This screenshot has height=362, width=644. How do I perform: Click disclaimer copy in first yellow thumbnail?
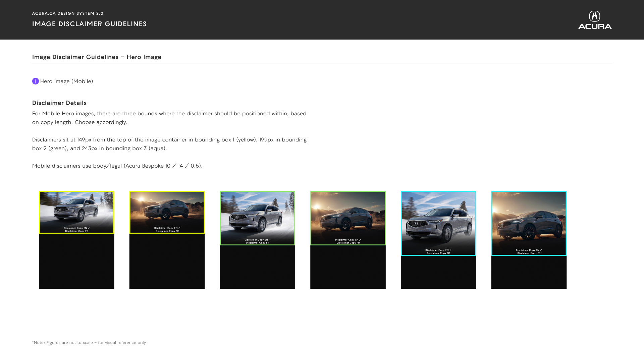(77, 230)
